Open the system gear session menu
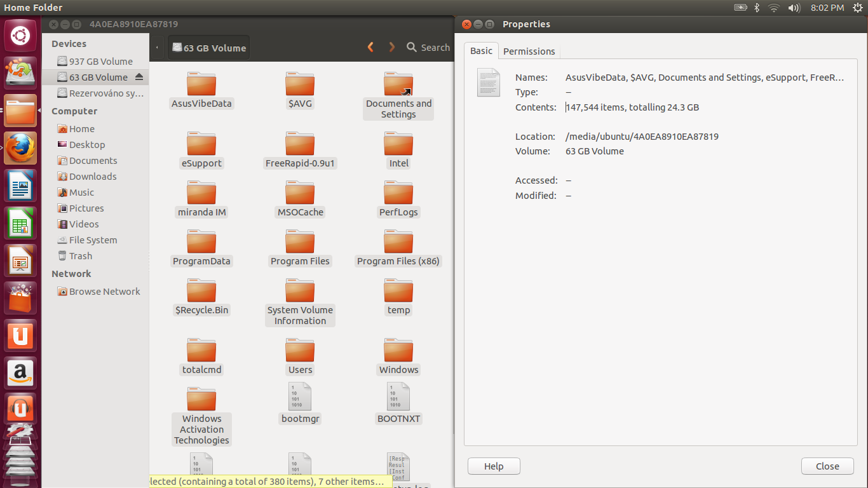The width and height of the screenshot is (868, 488). 858,8
